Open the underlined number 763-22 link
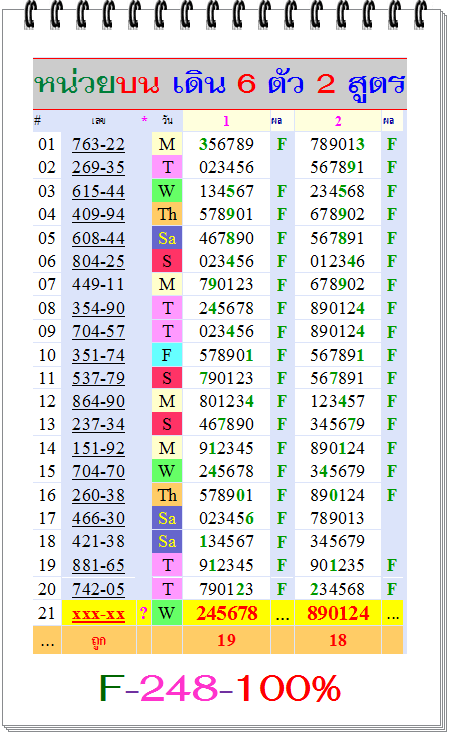 point(98,144)
